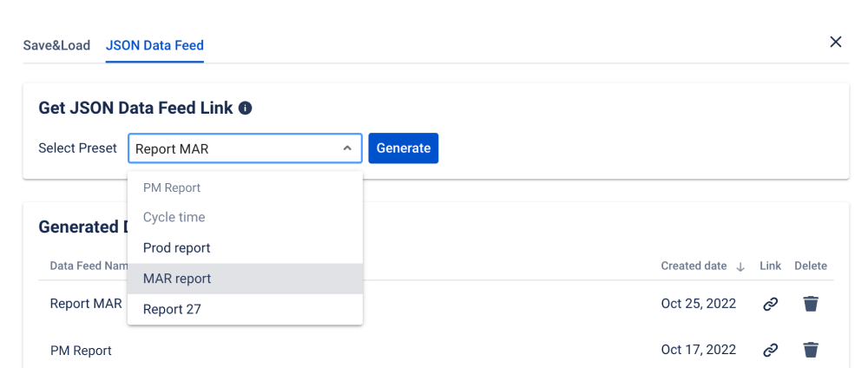Pick the PM Report preset option
Screen dimensions: 868x368
pyautogui.click(x=172, y=187)
